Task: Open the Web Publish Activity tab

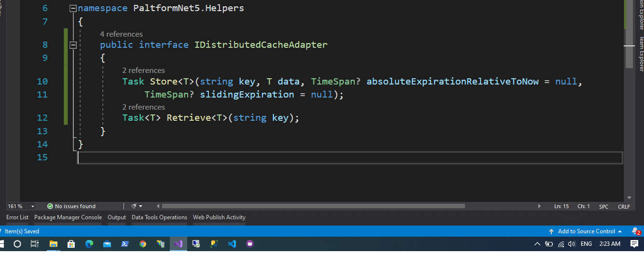Action: [219, 217]
